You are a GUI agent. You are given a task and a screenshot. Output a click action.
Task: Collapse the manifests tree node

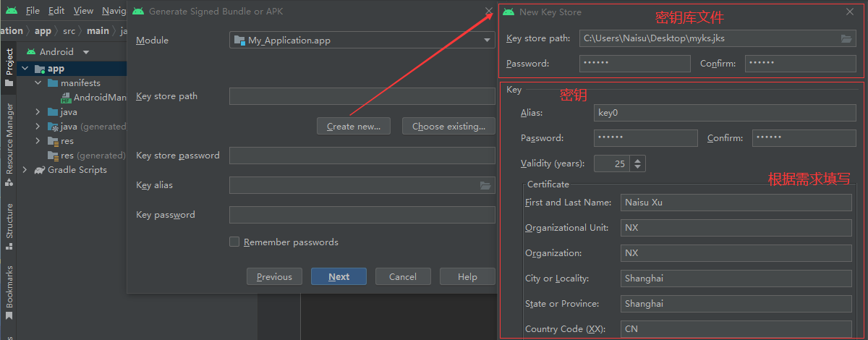tap(38, 83)
